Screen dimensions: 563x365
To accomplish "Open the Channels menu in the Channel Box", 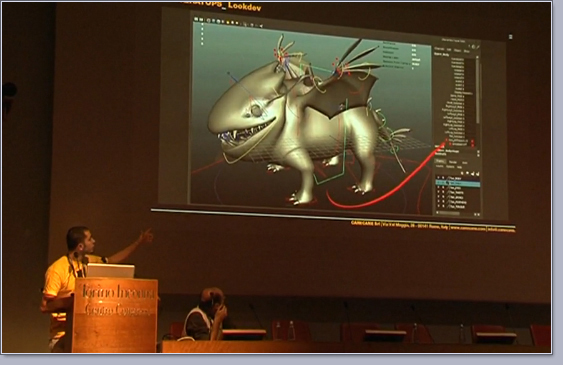I will [x=439, y=48].
